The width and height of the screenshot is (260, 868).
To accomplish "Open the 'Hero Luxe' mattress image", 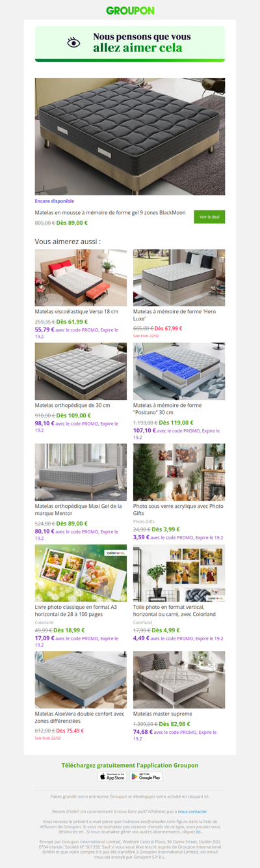I will (x=179, y=277).
